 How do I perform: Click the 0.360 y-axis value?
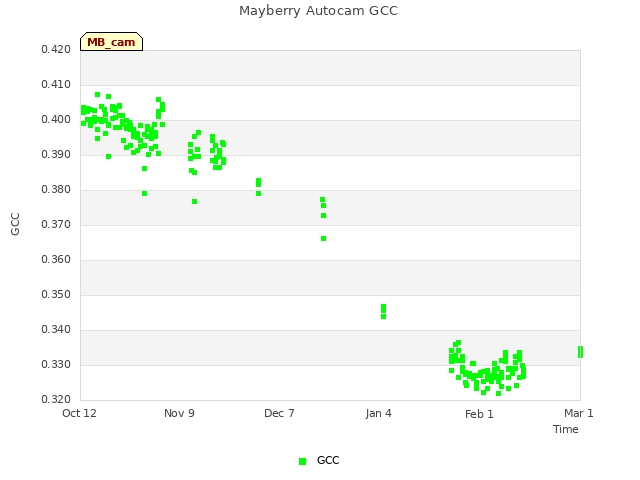[x=56, y=260]
